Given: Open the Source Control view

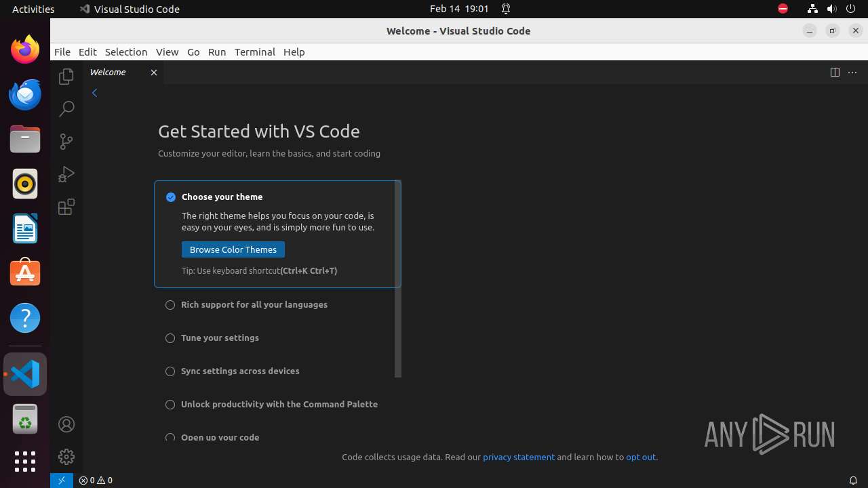Looking at the screenshot, I should tap(66, 141).
